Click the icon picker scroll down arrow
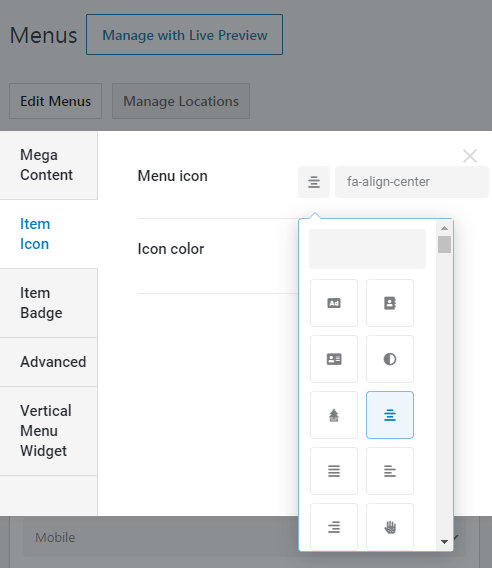Image resolution: width=492 pixels, height=568 pixels. tap(445, 542)
